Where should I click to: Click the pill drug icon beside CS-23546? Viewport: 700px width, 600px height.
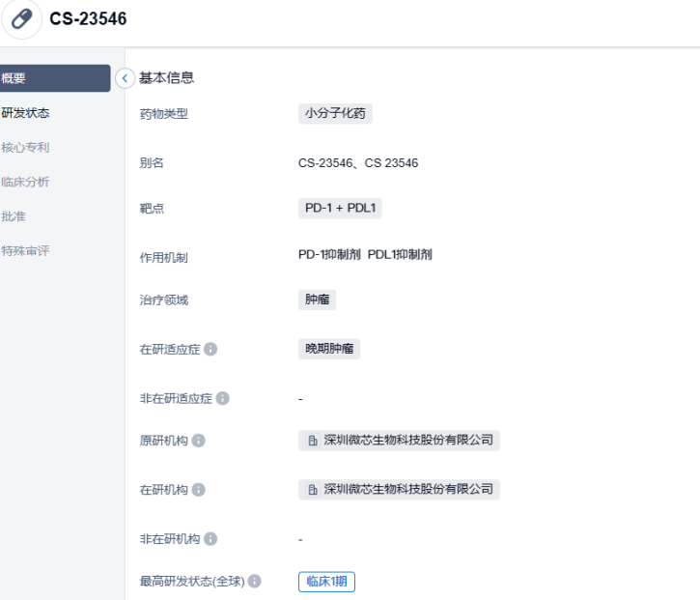(x=21, y=19)
